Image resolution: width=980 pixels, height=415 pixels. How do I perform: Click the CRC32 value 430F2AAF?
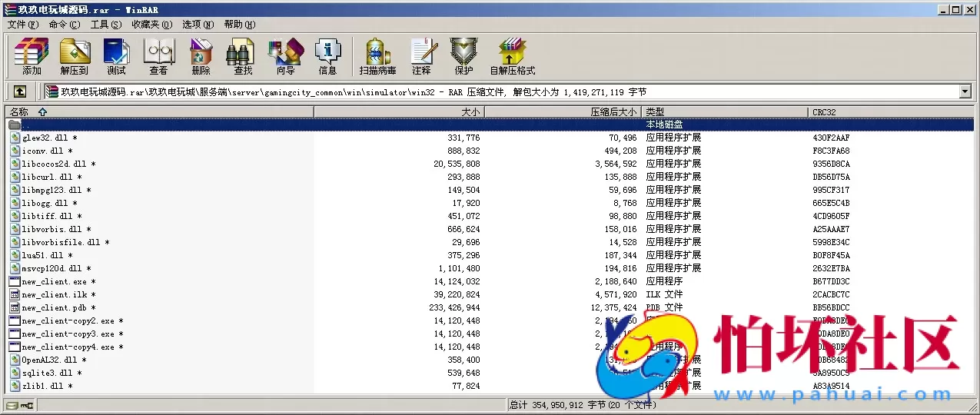tap(831, 138)
